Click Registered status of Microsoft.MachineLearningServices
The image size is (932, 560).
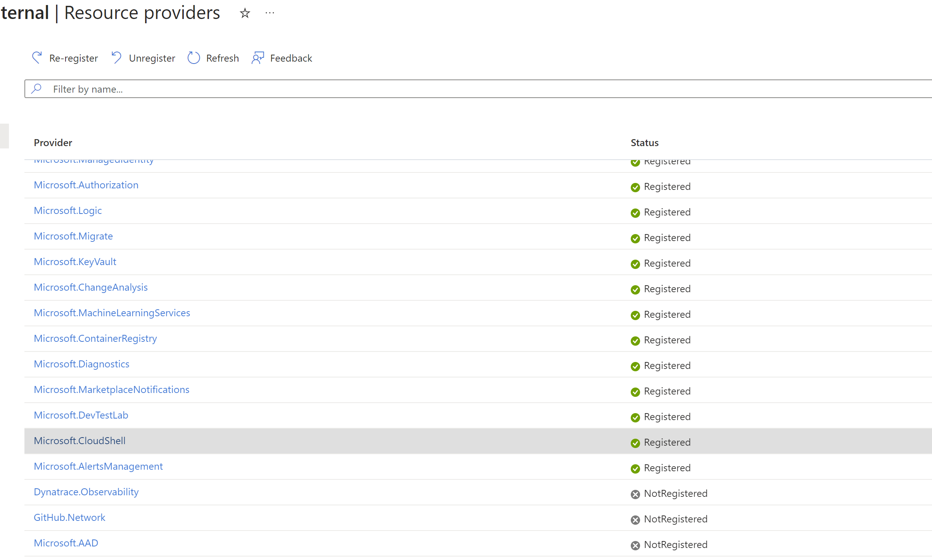pyautogui.click(x=667, y=314)
